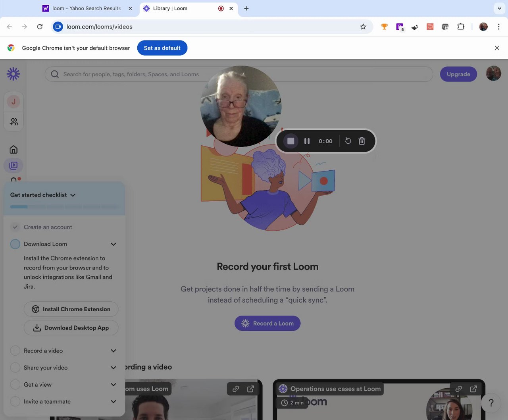Pause the Loom recording
Viewport: 508px width, 420px height.
pos(307,141)
